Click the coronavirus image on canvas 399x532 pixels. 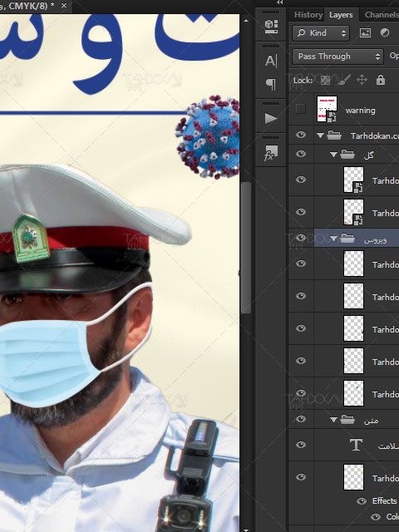coord(208,136)
